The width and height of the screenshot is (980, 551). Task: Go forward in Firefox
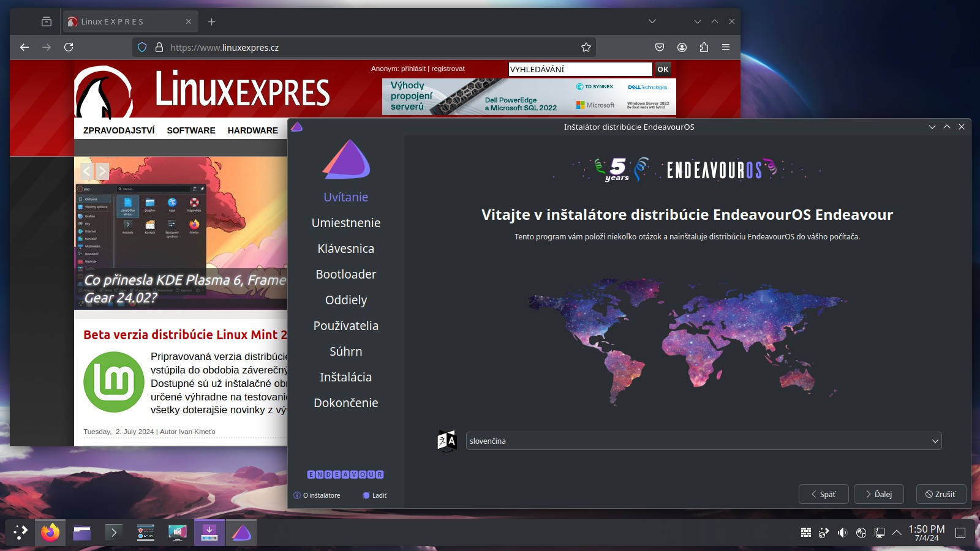coord(47,47)
